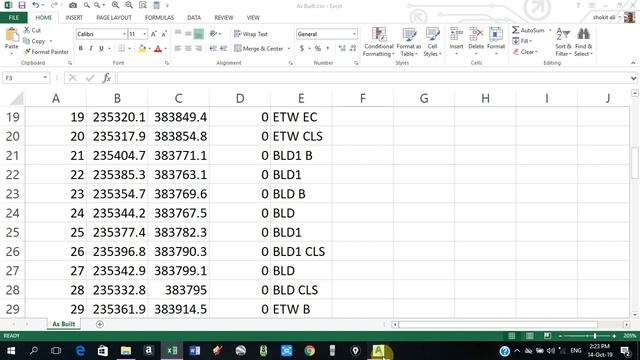Open the font name combo box
This screenshot has height=360, width=640.
coord(101,34)
